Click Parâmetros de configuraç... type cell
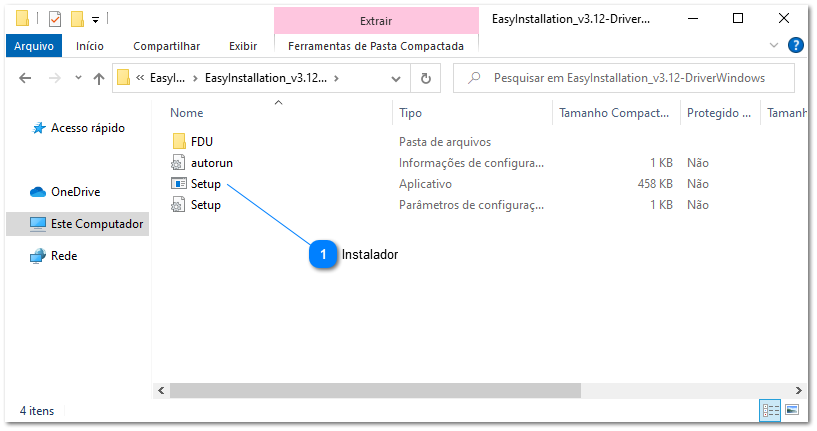Image resolution: width=817 pixels, height=431 pixels. [x=471, y=205]
